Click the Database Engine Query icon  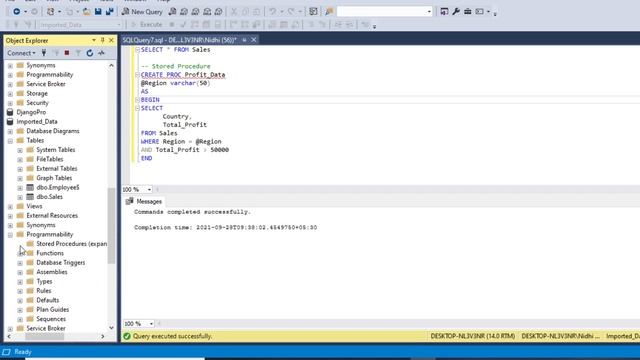tap(172, 12)
